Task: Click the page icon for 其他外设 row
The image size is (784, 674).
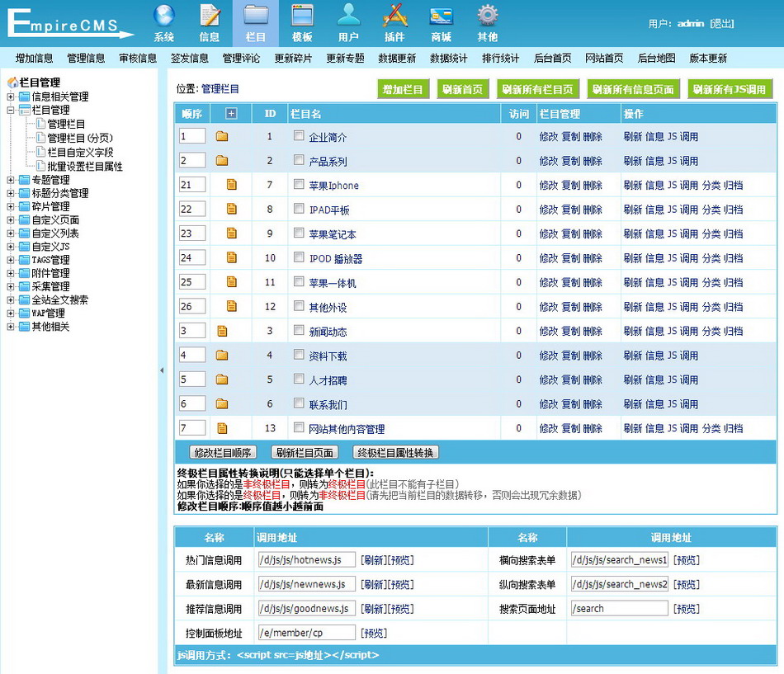Action: pyautogui.click(x=232, y=306)
